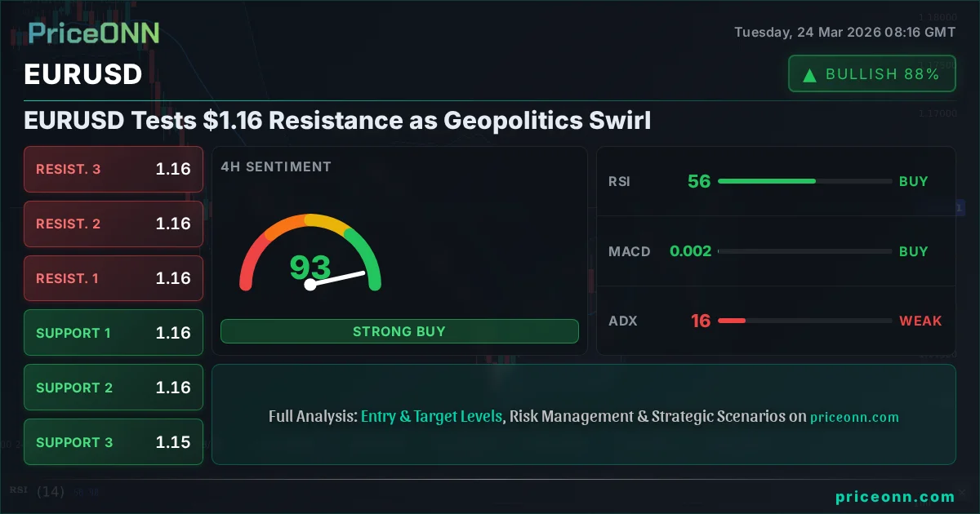Select the RESIST. 3 level row
Image resolution: width=980 pixels, height=514 pixels.
pos(114,169)
